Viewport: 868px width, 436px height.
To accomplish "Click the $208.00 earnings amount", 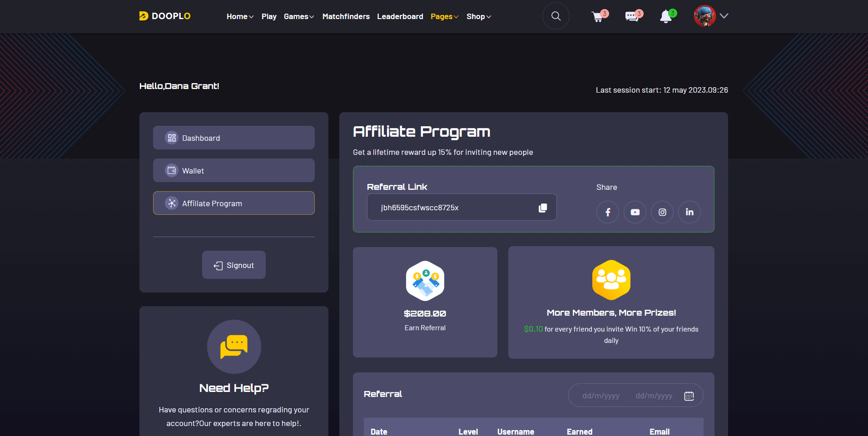I will [425, 313].
